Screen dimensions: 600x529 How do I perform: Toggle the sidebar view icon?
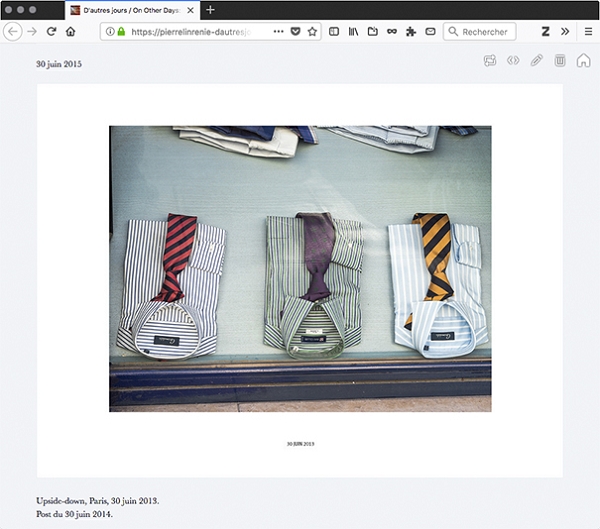pos(335,32)
